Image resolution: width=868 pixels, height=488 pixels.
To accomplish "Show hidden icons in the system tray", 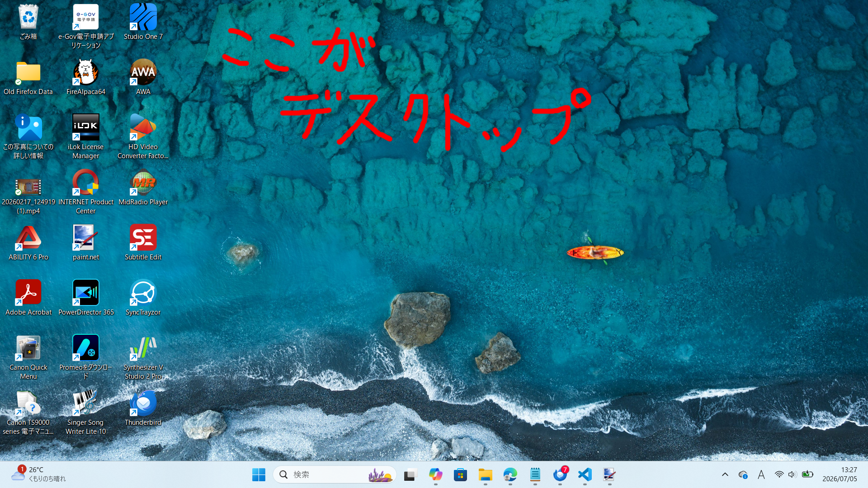I will [x=725, y=474].
